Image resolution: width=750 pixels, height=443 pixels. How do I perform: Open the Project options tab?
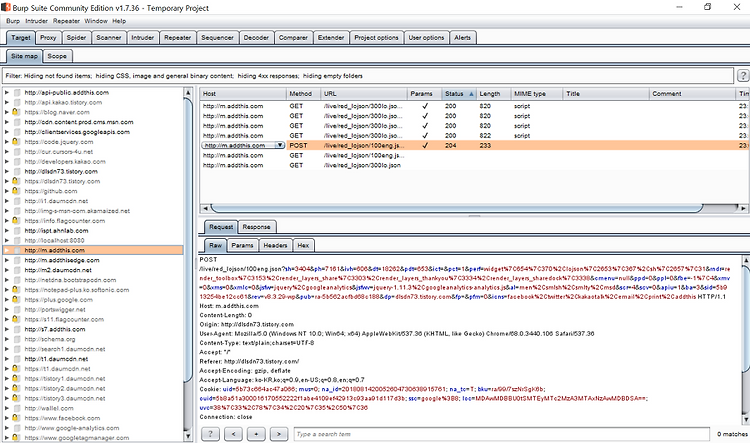click(376, 37)
